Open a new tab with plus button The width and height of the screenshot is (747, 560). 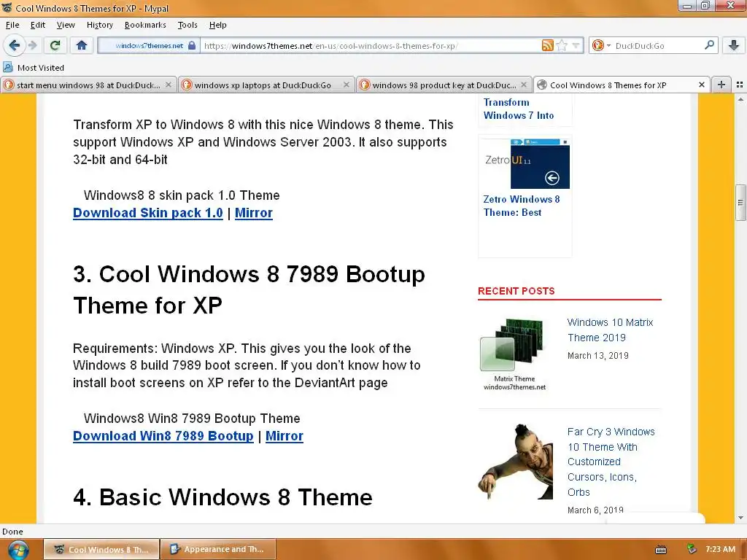click(721, 85)
